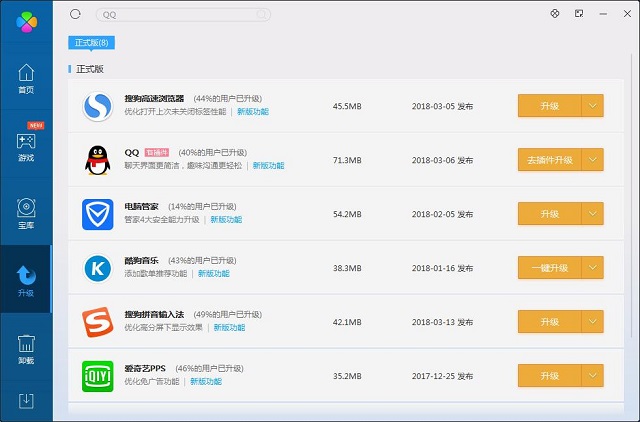
Task: Expand dropdown arrow beside QQ 去插件升级 button
Action: (x=592, y=160)
